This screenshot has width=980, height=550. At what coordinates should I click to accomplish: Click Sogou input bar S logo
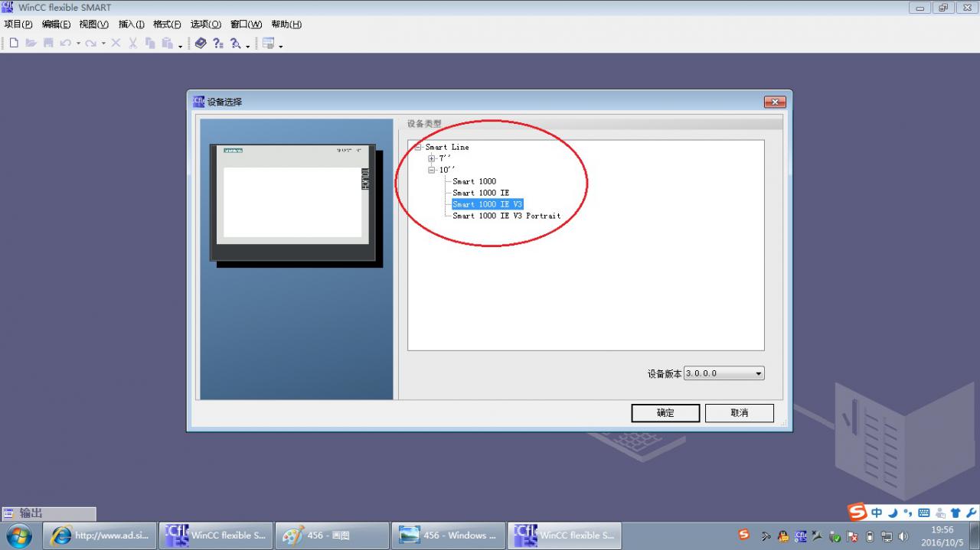857,512
